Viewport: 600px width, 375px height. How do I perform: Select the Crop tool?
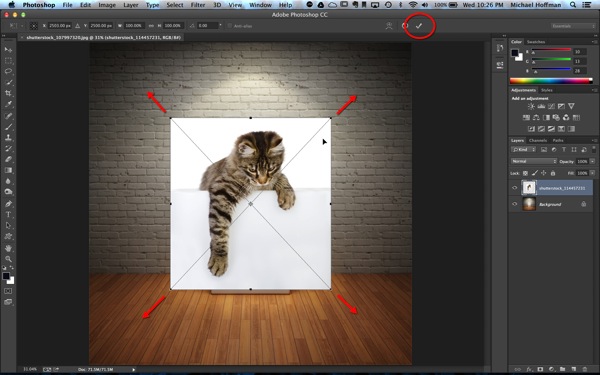tap(8, 93)
